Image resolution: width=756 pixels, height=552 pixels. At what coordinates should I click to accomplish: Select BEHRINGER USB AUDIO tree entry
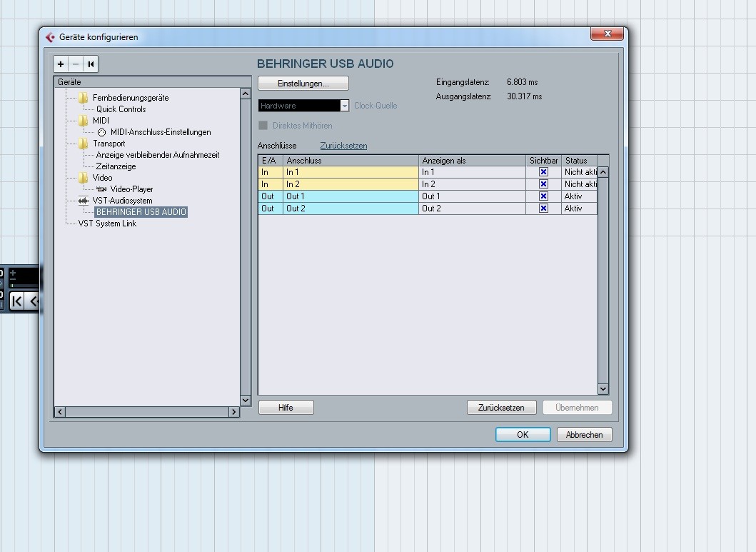click(x=141, y=212)
